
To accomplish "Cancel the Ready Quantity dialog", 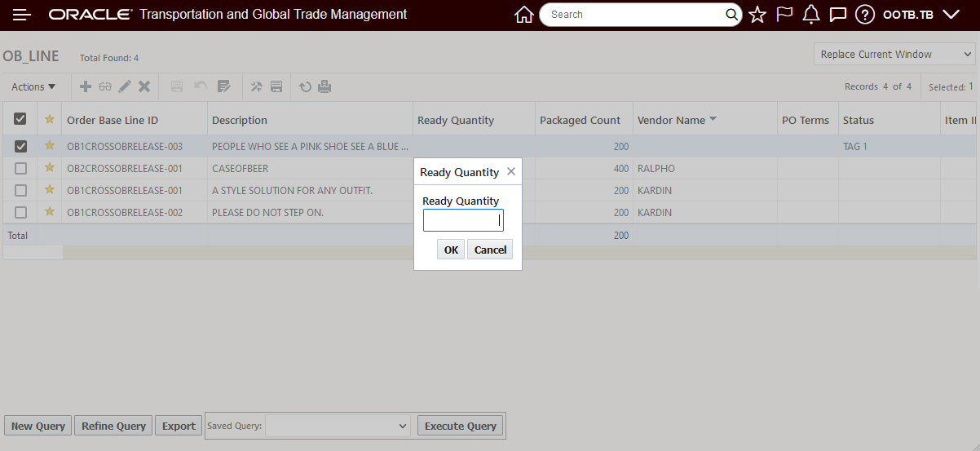I will coord(490,250).
